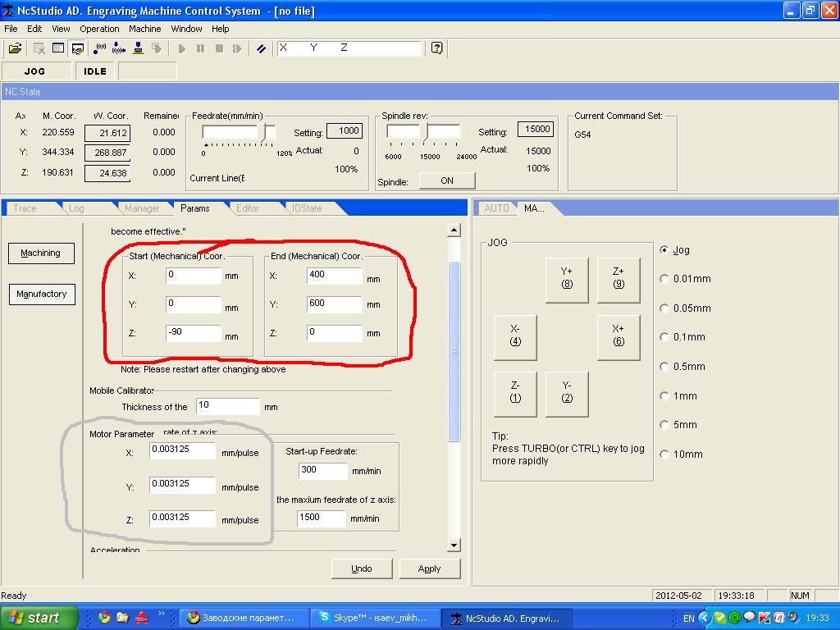Image resolution: width=840 pixels, height=630 pixels.
Task: Click the End Mechanical Y coordinate field
Action: point(335,304)
